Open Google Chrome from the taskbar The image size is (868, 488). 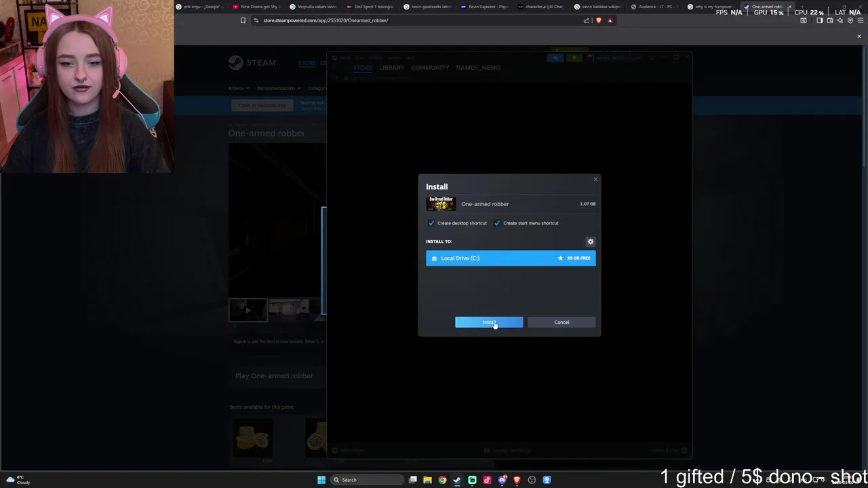pos(442,480)
